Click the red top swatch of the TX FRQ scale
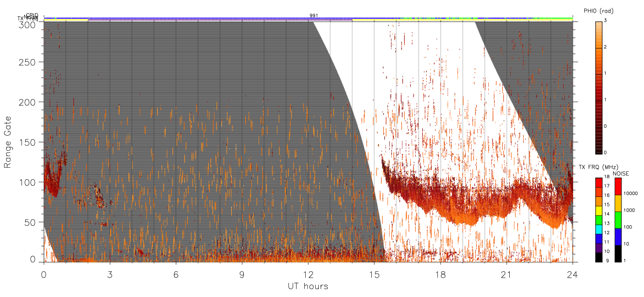 pos(598,182)
